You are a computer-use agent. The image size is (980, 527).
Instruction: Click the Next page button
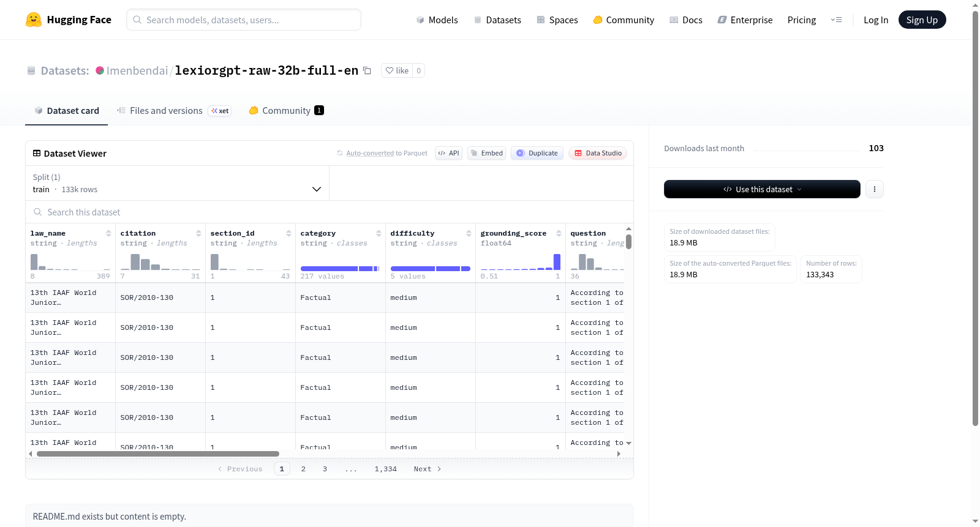428,469
